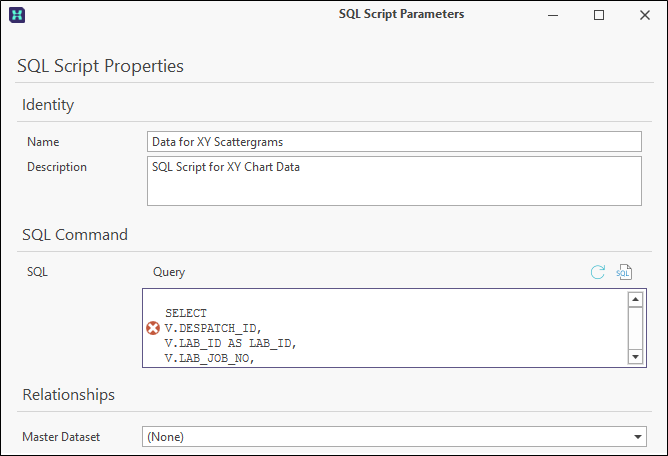668x456 pixels.
Task: Close the SQL Script Parameters dialog
Action: (x=645, y=15)
